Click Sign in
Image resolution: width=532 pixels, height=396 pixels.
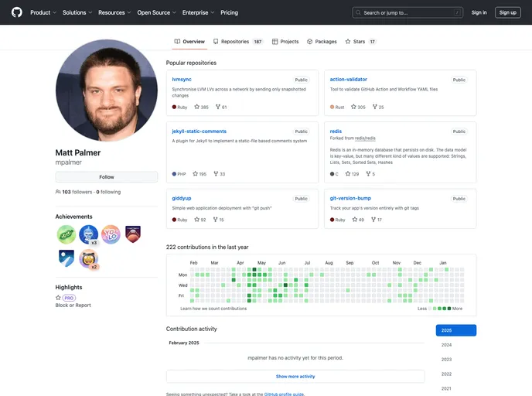(x=479, y=12)
